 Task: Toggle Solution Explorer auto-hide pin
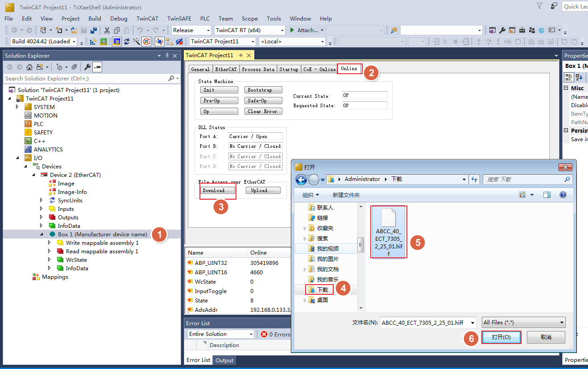[x=167, y=55]
